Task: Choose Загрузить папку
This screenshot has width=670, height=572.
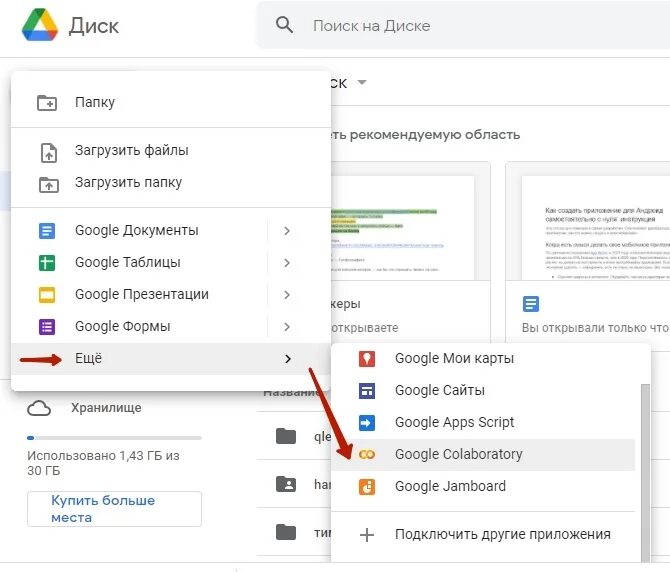Action: [x=171, y=183]
